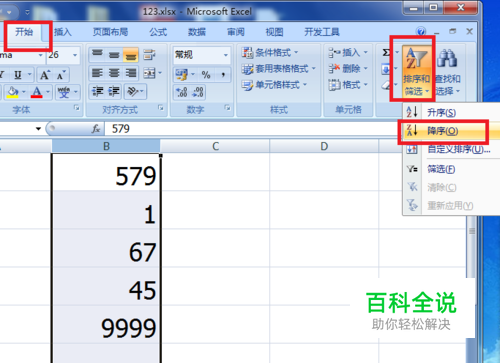Select column D header
Viewport: 500px width, 363px height.
point(324,146)
